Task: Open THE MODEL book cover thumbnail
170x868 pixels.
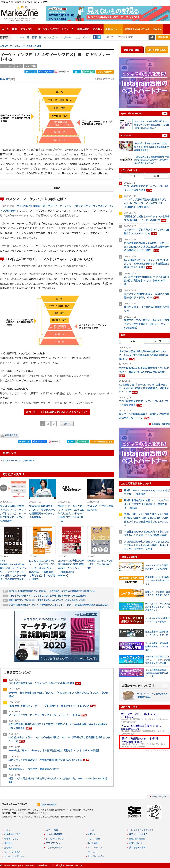Action: pyautogui.click(x=13, y=540)
